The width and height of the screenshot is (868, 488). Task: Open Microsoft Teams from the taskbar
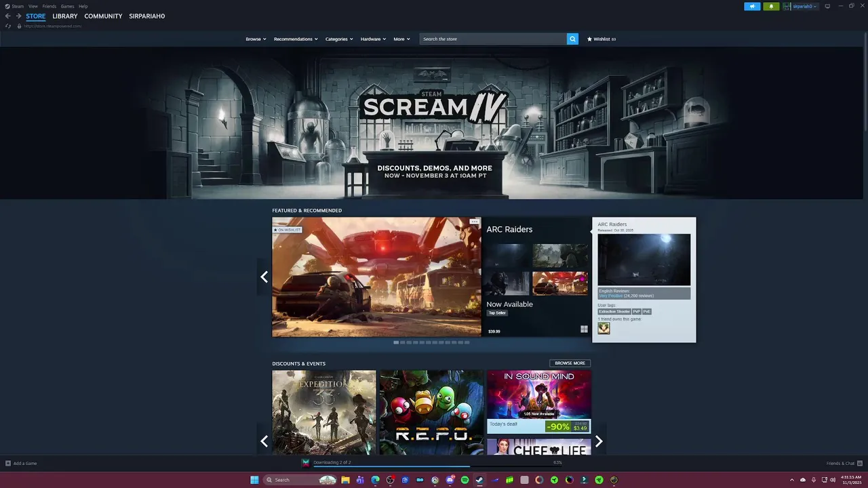(x=360, y=480)
